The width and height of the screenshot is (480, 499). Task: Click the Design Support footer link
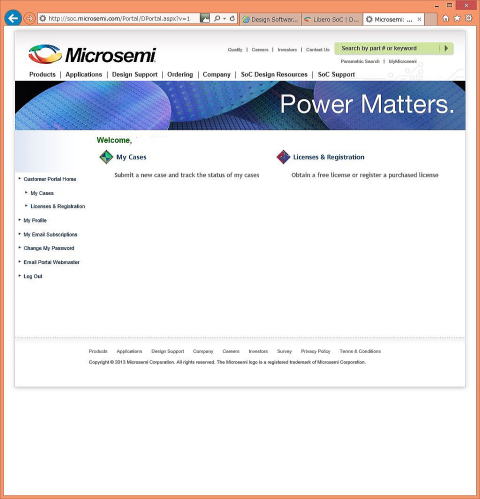(168, 351)
